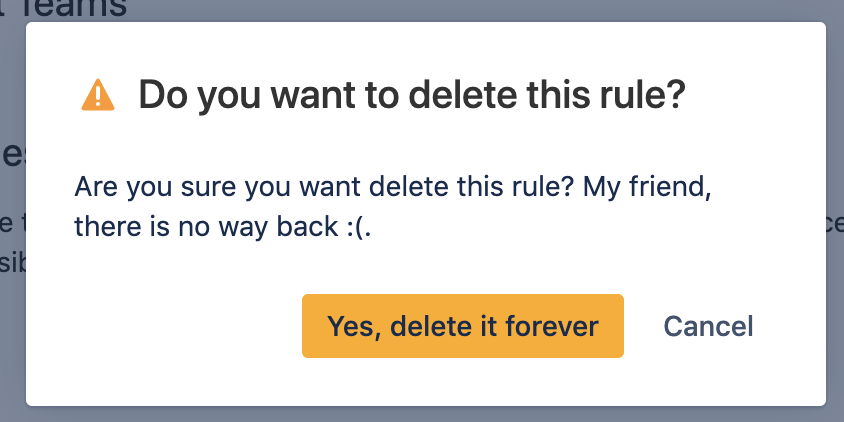Click the exclamation mark inside the warning triangle
844x422 pixels.
[x=98, y=96]
